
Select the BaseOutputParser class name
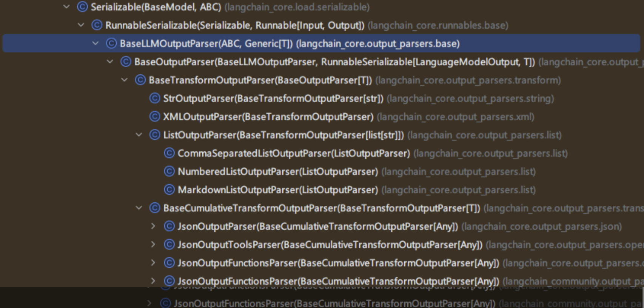(x=334, y=62)
